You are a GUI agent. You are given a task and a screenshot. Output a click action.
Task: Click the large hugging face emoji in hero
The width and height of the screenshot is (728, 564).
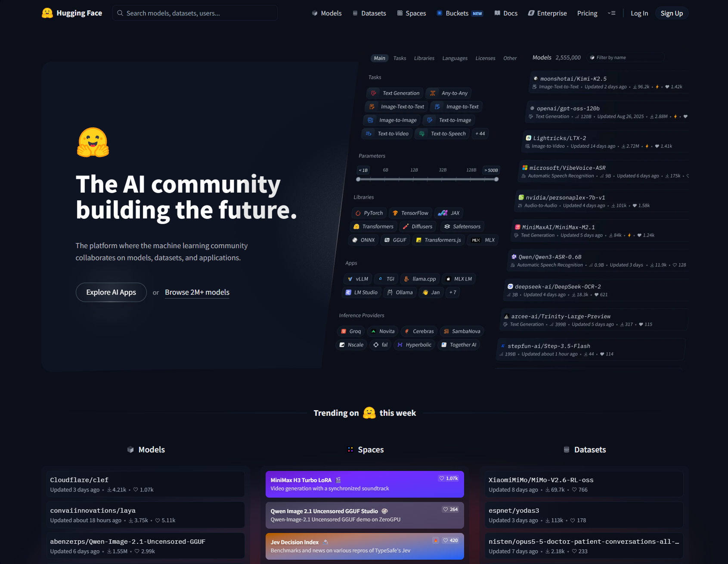(x=93, y=142)
